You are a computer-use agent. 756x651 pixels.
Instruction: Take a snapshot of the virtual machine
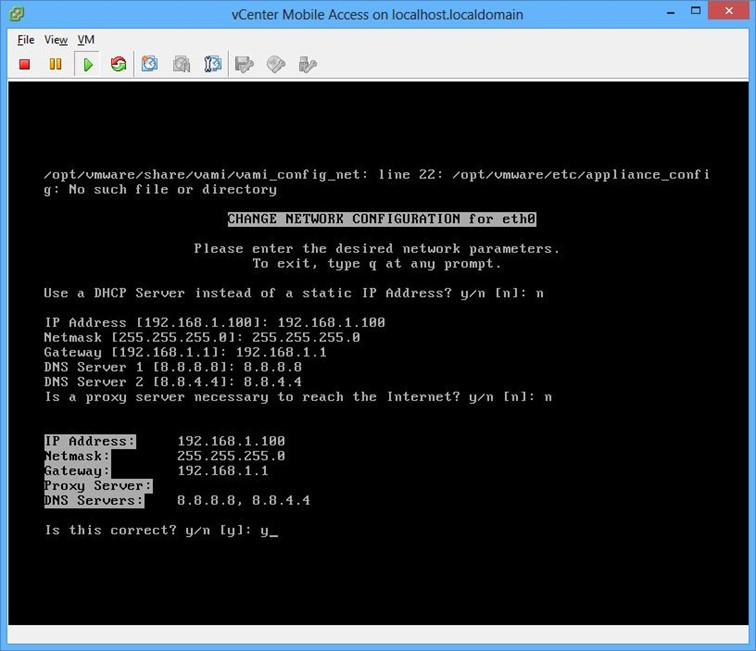click(149, 64)
